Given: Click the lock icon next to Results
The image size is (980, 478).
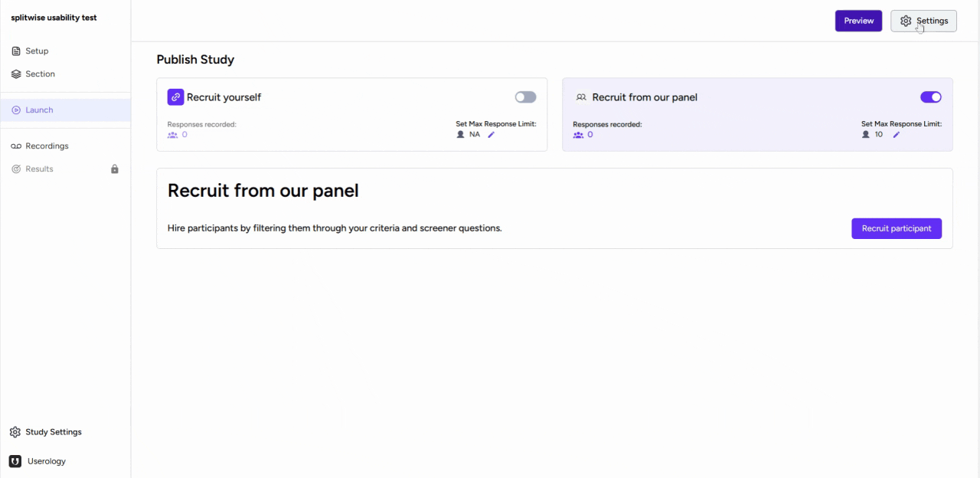Looking at the screenshot, I should [x=114, y=169].
